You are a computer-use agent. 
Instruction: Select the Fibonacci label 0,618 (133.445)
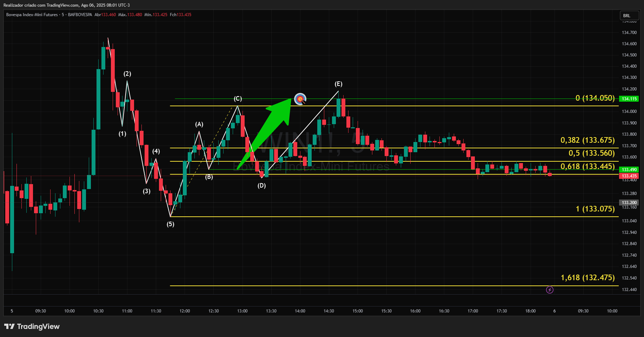pyautogui.click(x=587, y=166)
